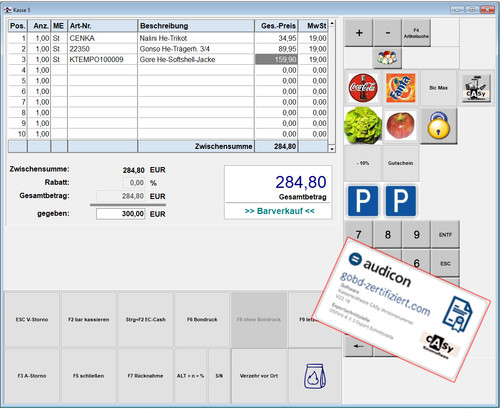The width and height of the screenshot is (500, 409).
Task: Click F3 A-Storno
Action: tap(32, 376)
